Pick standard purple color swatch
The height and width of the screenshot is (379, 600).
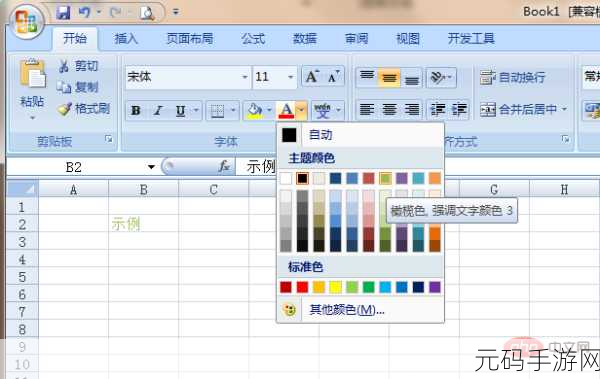click(x=435, y=287)
